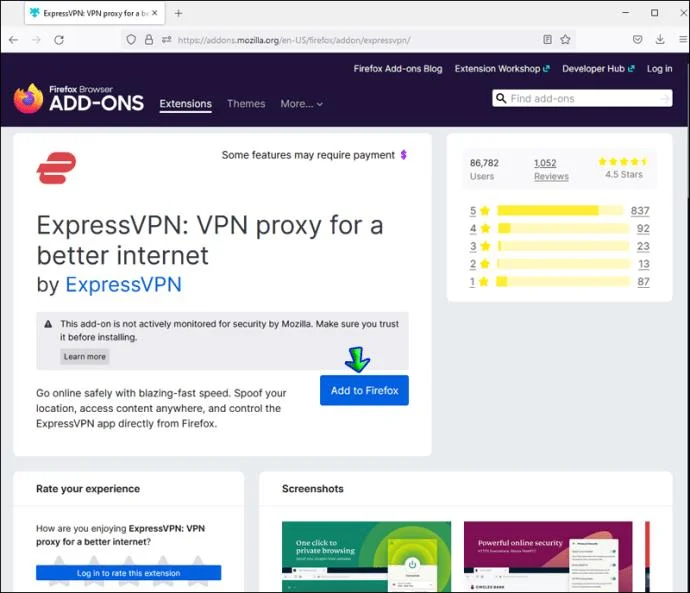Click the 4.5 star rating icons
This screenshot has width=690, height=593.
(x=623, y=161)
